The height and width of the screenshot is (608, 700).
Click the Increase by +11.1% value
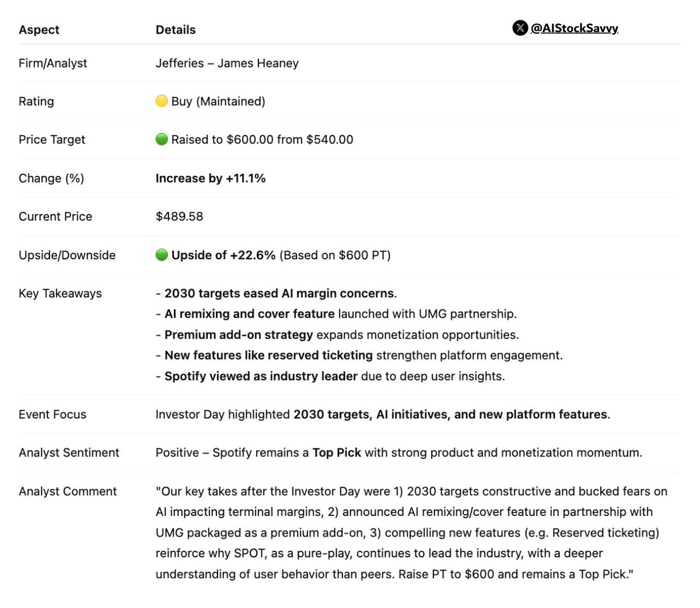coord(211,178)
